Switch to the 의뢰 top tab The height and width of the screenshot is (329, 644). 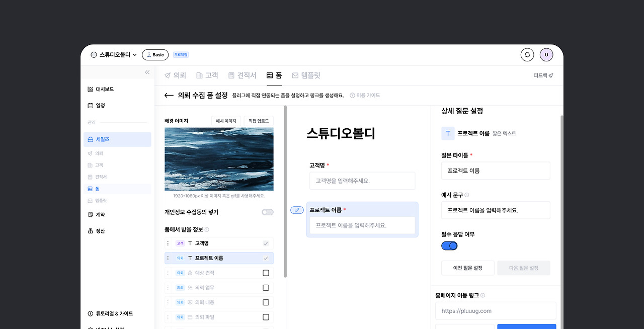point(175,75)
